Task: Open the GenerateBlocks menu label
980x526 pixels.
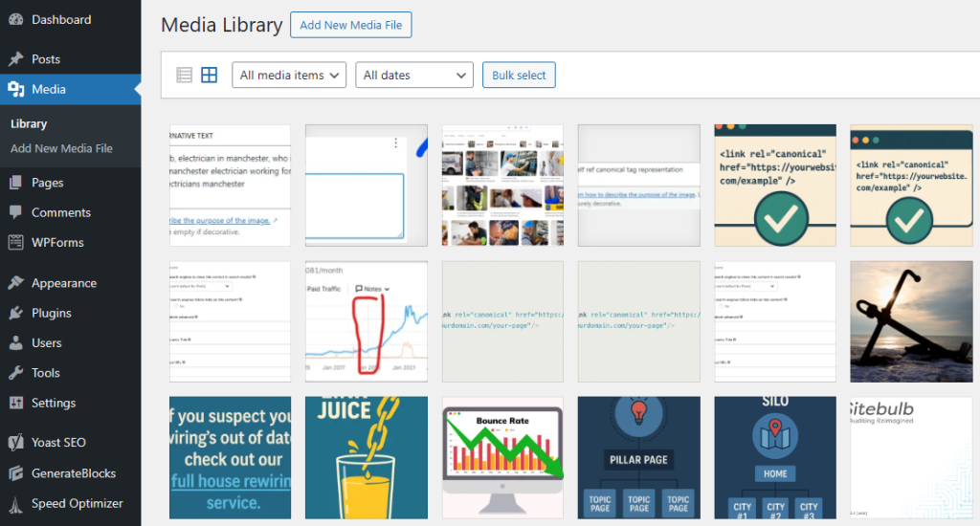Action: click(74, 473)
